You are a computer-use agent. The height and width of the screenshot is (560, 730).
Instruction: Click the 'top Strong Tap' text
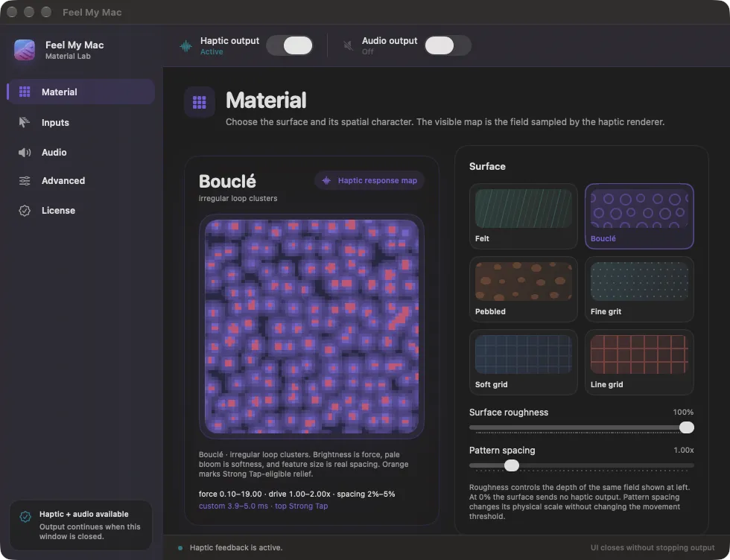pyautogui.click(x=301, y=506)
